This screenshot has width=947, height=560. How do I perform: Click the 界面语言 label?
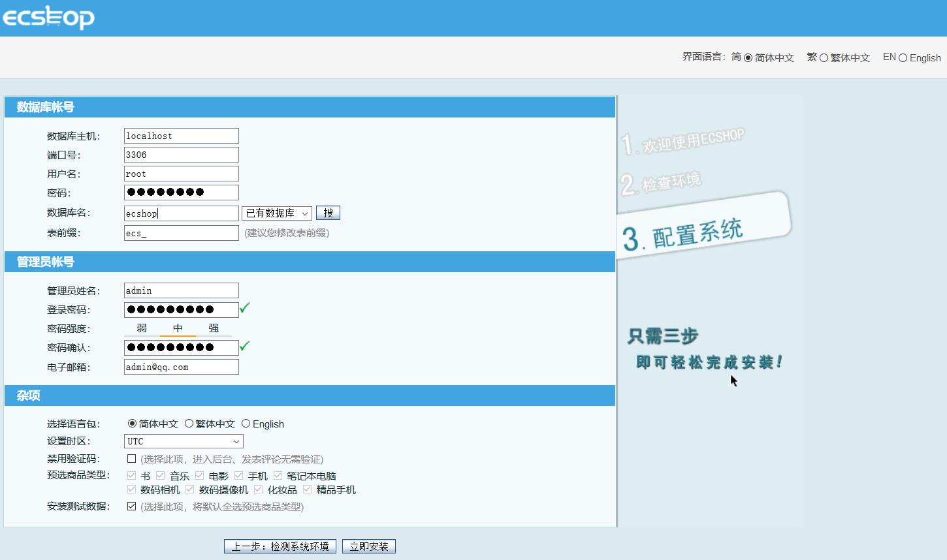pyautogui.click(x=704, y=57)
